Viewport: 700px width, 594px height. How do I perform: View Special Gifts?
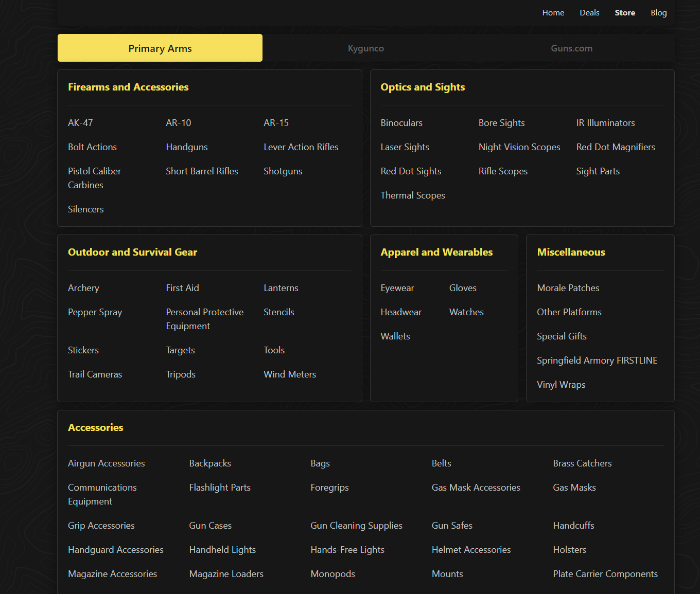(x=562, y=336)
